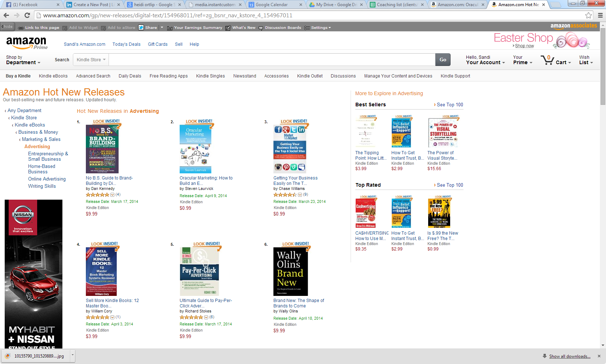Open the shopping cart icon

coord(548,60)
